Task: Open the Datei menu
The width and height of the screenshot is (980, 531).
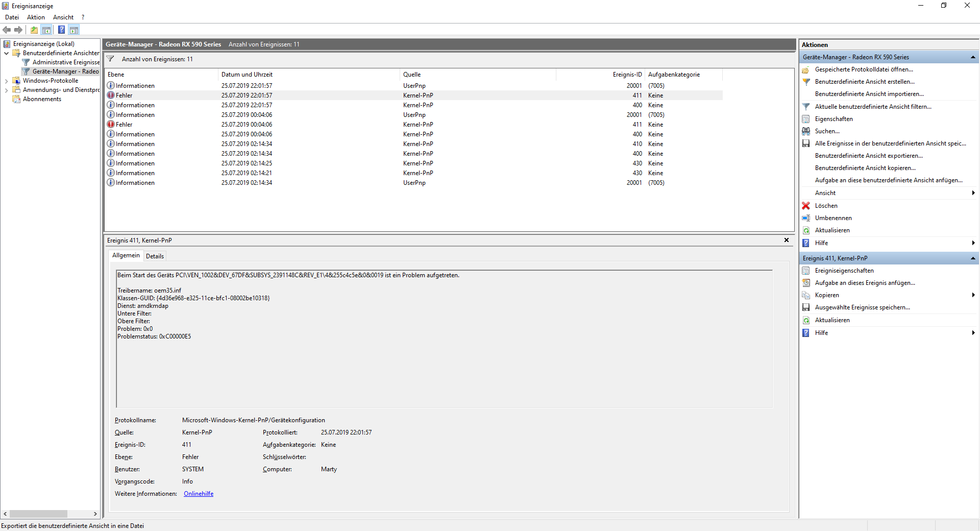Action: tap(12, 17)
